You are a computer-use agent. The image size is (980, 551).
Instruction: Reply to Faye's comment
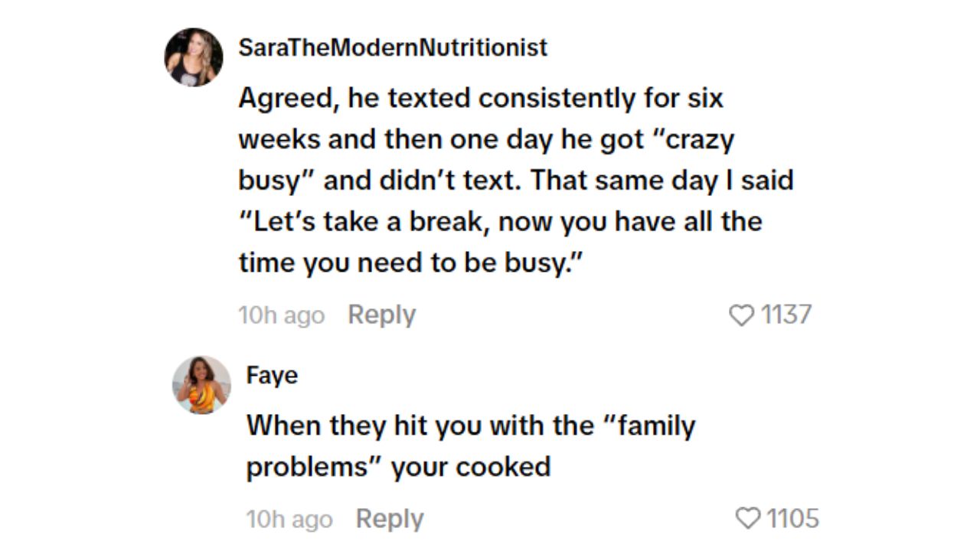point(390,519)
